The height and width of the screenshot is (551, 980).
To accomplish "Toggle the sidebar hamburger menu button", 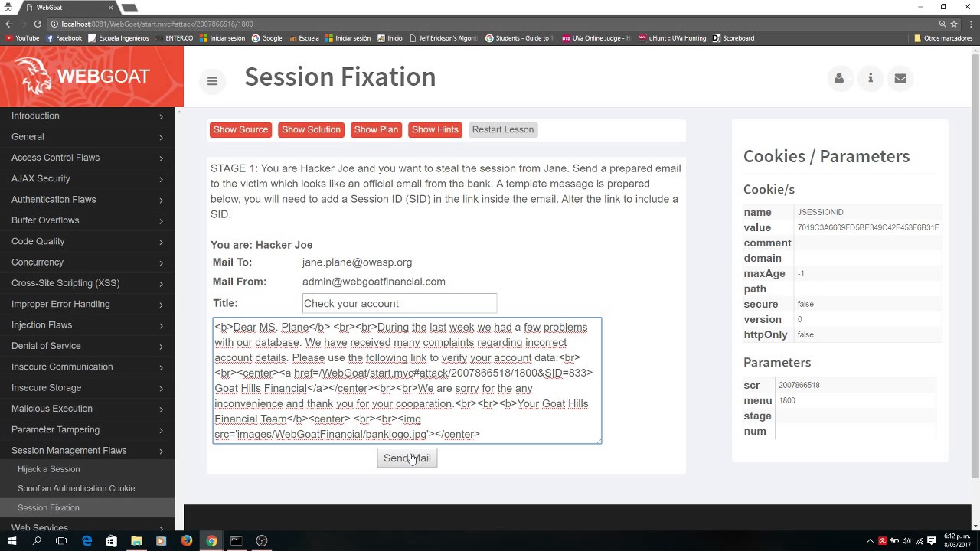I will pyautogui.click(x=212, y=80).
